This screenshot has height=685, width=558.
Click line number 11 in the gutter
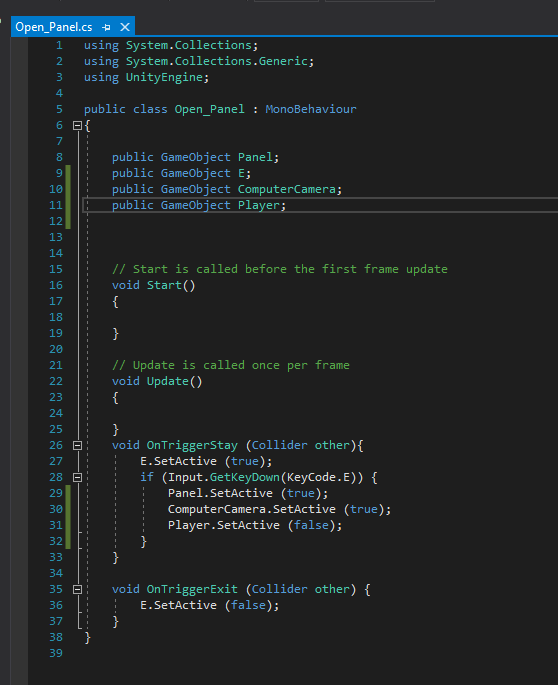click(x=56, y=205)
